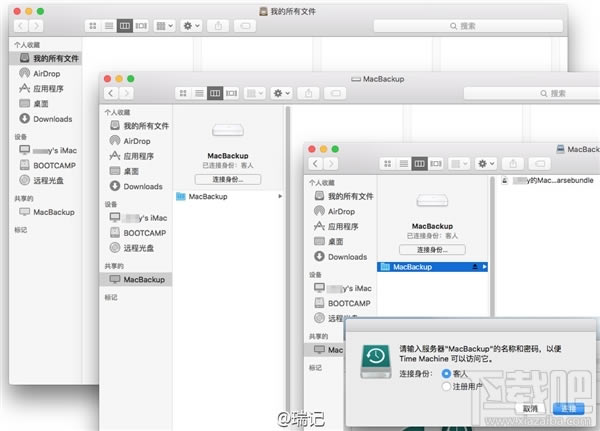
Task: Select BOOTCAMP in middle window sidebar
Action: point(136,233)
